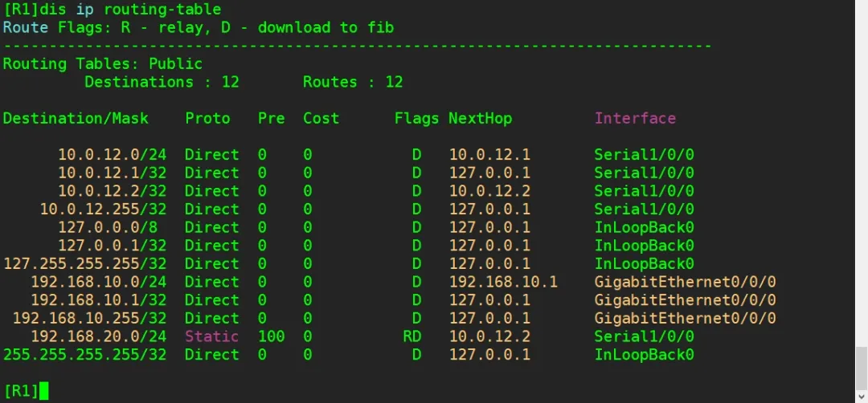Select the 10.0.12.255/32 destination entry

pos(103,209)
